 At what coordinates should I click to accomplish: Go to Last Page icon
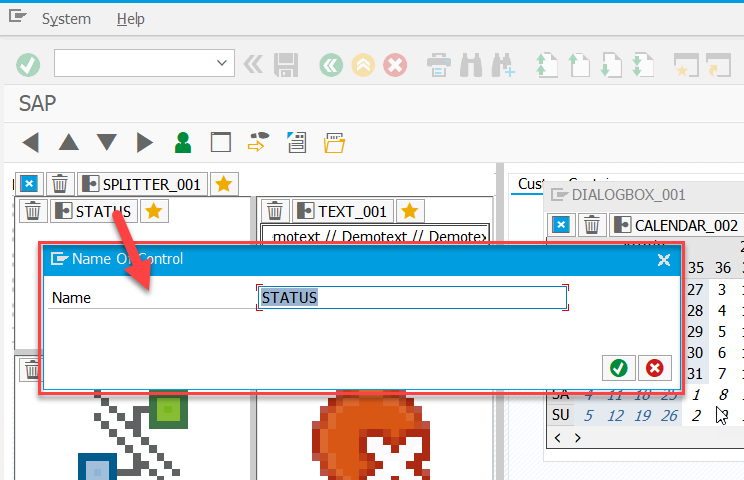(643, 65)
